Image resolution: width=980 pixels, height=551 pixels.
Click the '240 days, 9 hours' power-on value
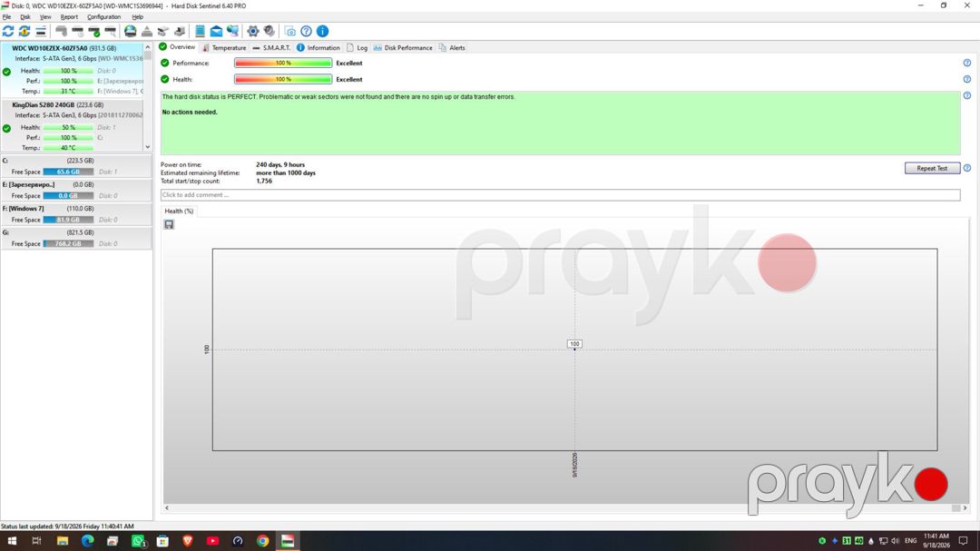[x=280, y=165]
